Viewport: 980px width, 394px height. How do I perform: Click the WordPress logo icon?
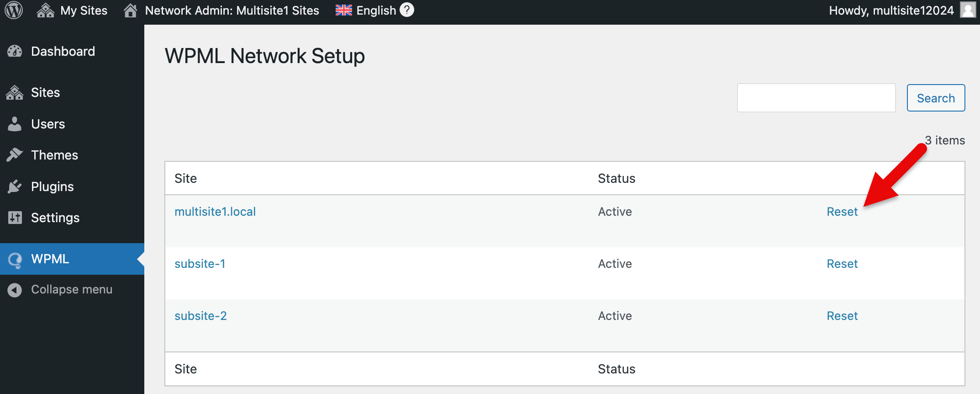(14, 10)
